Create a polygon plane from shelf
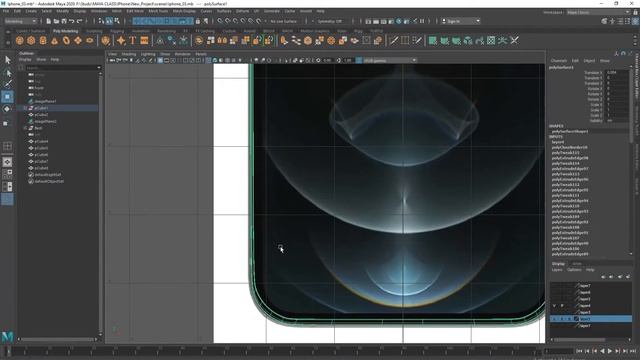The width and height of the screenshot is (640, 360). coord(78,40)
